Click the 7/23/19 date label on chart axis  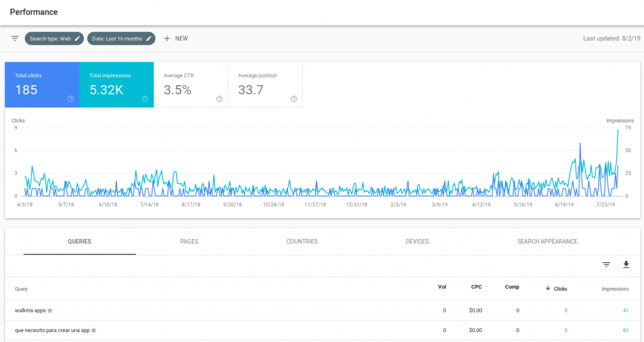click(606, 204)
